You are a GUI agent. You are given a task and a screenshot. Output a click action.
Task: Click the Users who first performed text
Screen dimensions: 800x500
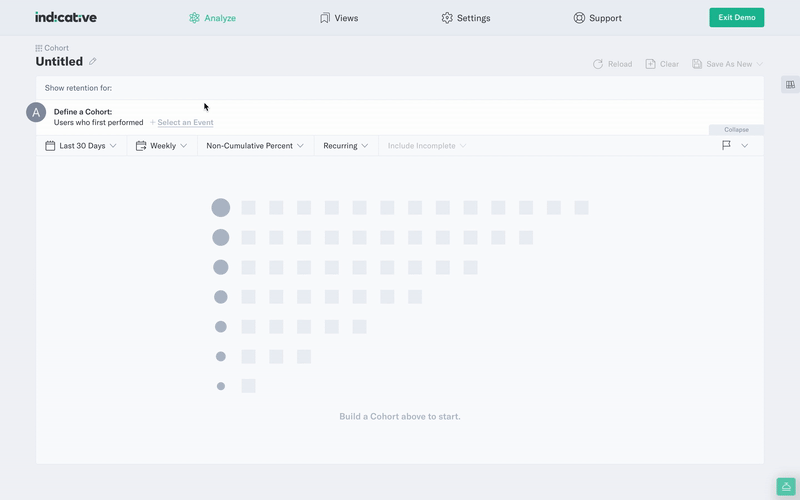98,122
